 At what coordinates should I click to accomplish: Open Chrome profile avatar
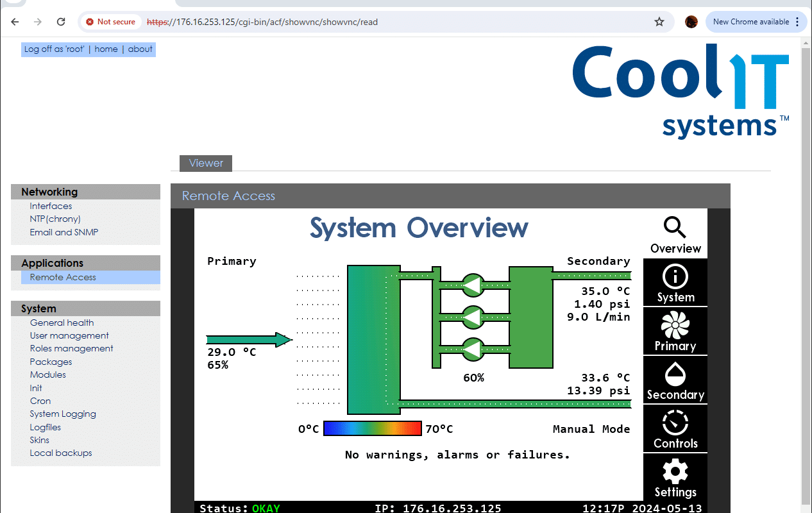pos(691,22)
